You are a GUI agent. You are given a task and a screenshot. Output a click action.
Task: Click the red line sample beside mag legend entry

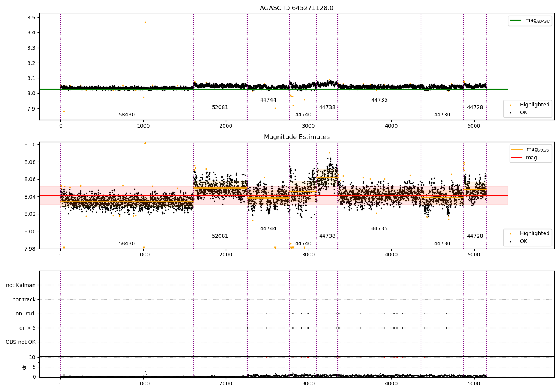click(517, 158)
